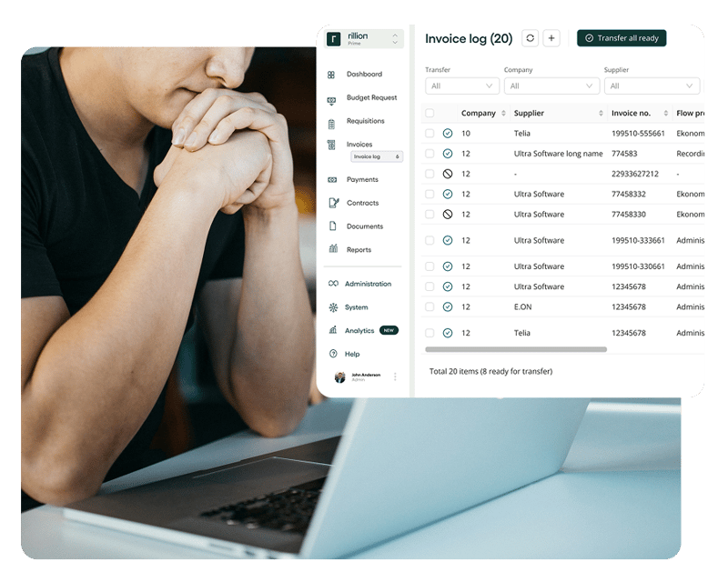This screenshot has height=582, width=728.
Task: Open the Help question mark icon
Action: tap(332, 355)
